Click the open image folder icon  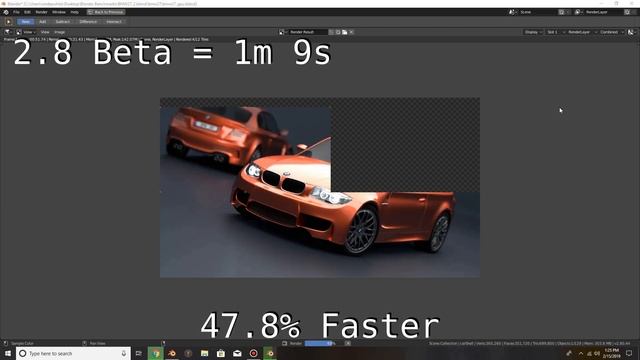tap(345, 32)
